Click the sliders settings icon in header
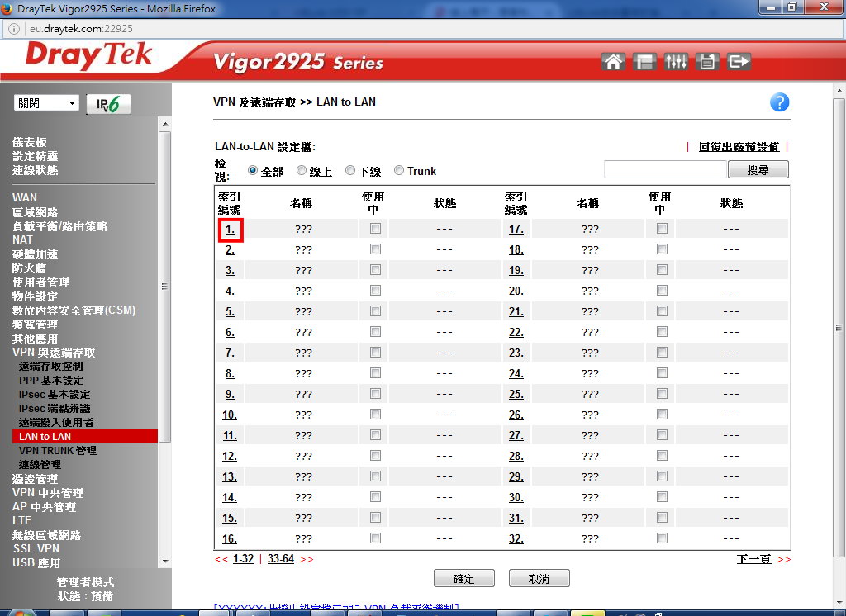Viewport: 846px width, 616px height. pyautogui.click(x=676, y=62)
